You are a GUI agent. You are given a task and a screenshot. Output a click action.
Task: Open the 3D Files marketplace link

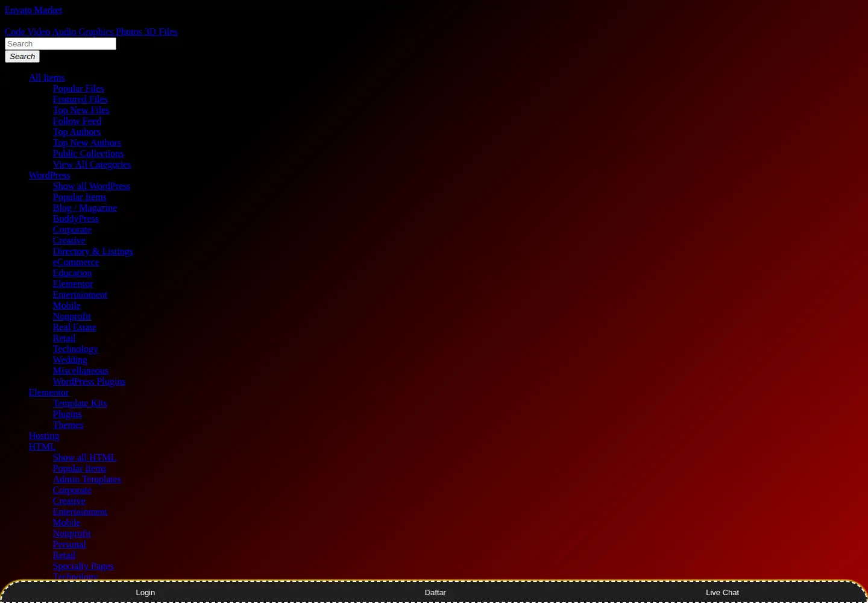(161, 32)
